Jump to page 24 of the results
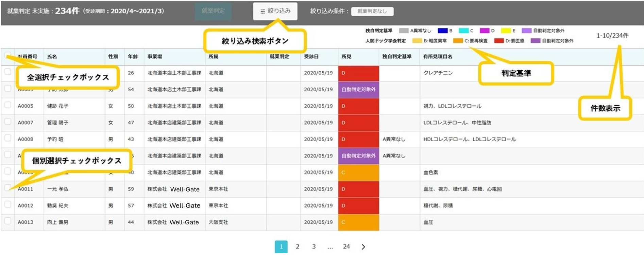The image size is (644, 255). pos(346,247)
